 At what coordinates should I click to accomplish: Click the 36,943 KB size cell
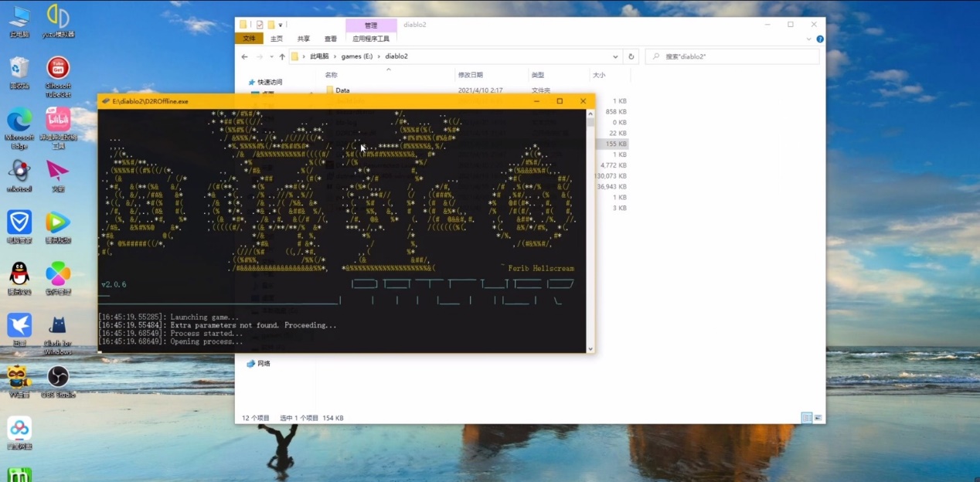click(x=612, y=187)
